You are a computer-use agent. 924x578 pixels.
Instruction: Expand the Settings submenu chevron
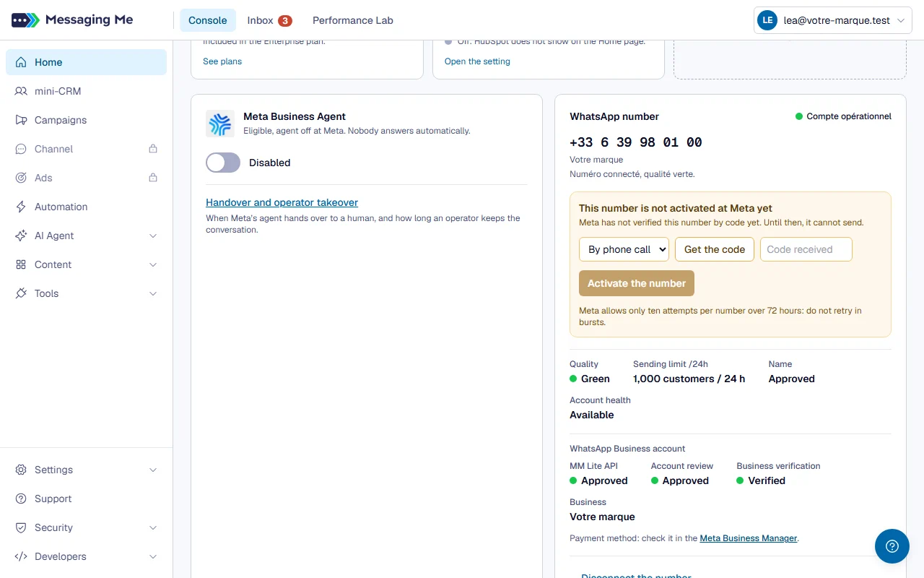pos(153,470)
